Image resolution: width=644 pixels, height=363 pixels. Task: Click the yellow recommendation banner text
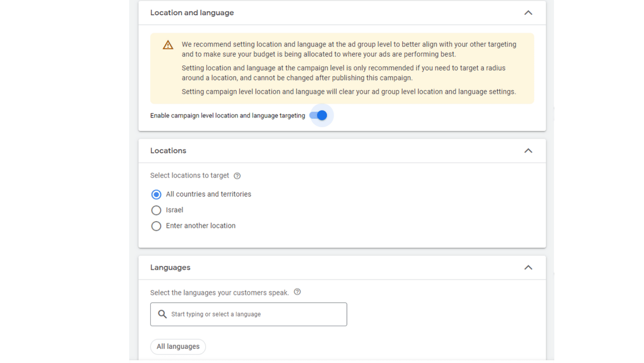349,68
